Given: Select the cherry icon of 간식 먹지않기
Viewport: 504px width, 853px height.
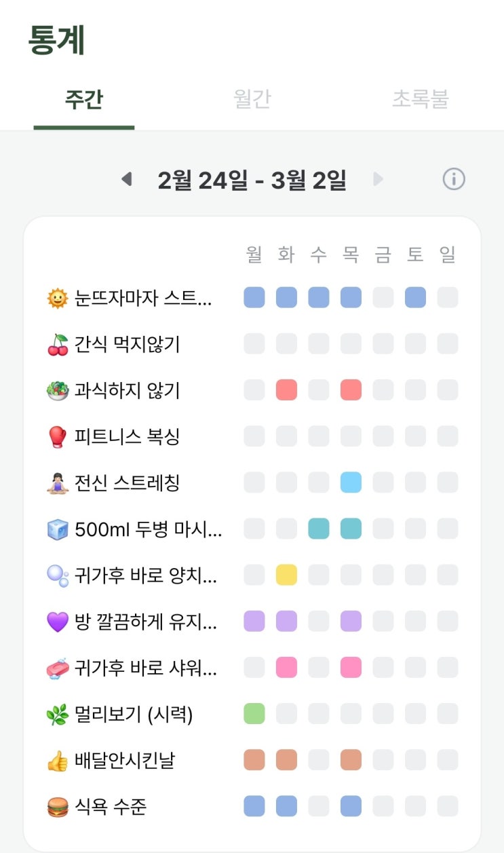Looking at the screenshot, I should tap(58, 344).
